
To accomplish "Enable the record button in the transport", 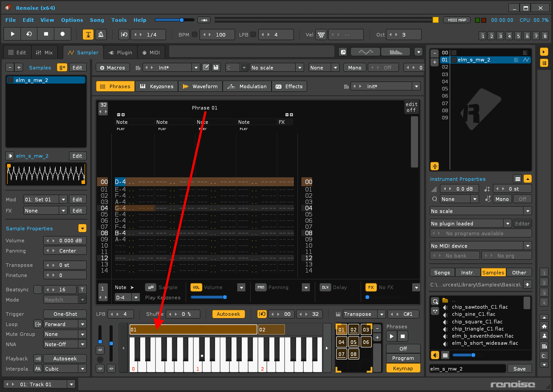I will click(x=63, y=34).
